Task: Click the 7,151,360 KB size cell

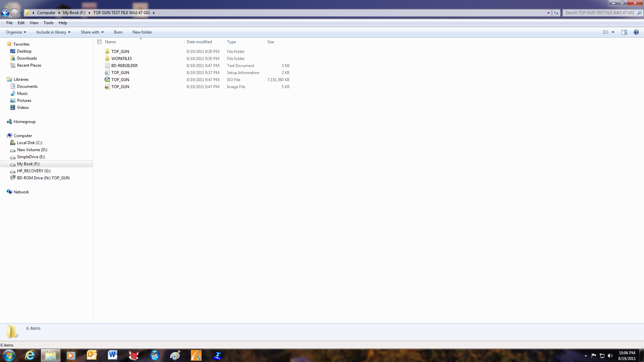Action: [278, 80]
